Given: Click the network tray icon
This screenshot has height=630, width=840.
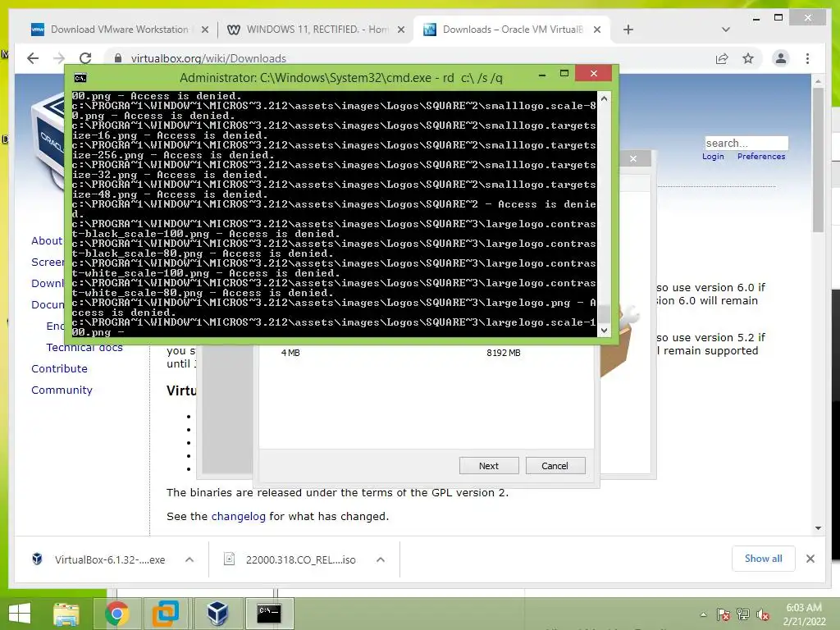Looking at the screenshot, I should tap(743, 614).
